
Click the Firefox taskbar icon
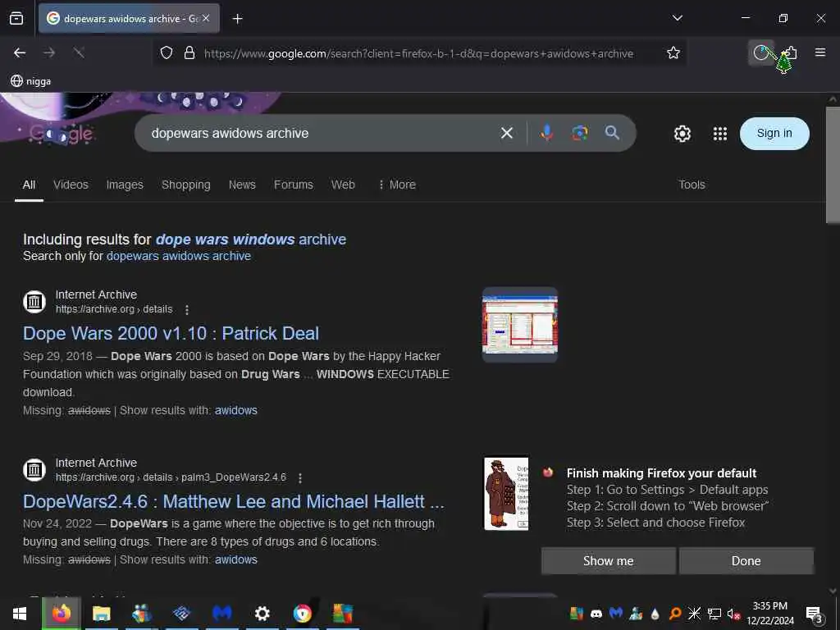tap(62, 614)
